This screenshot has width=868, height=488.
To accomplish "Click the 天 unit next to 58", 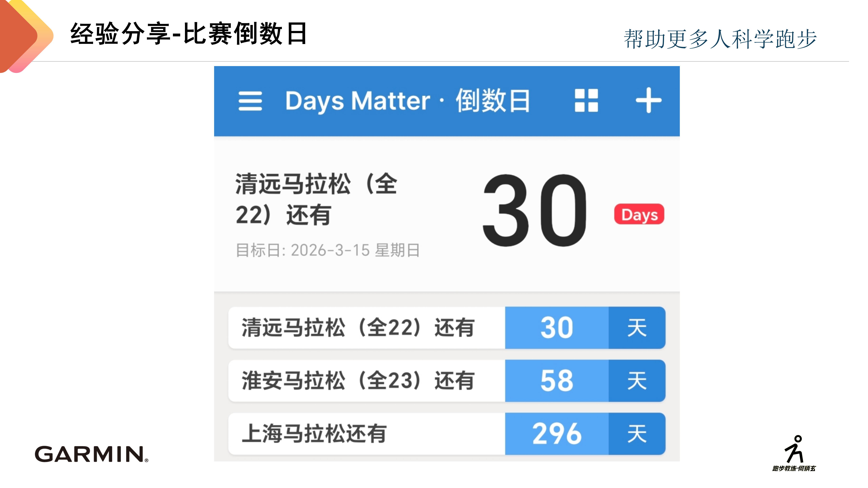I will click(x=637, y=381).
